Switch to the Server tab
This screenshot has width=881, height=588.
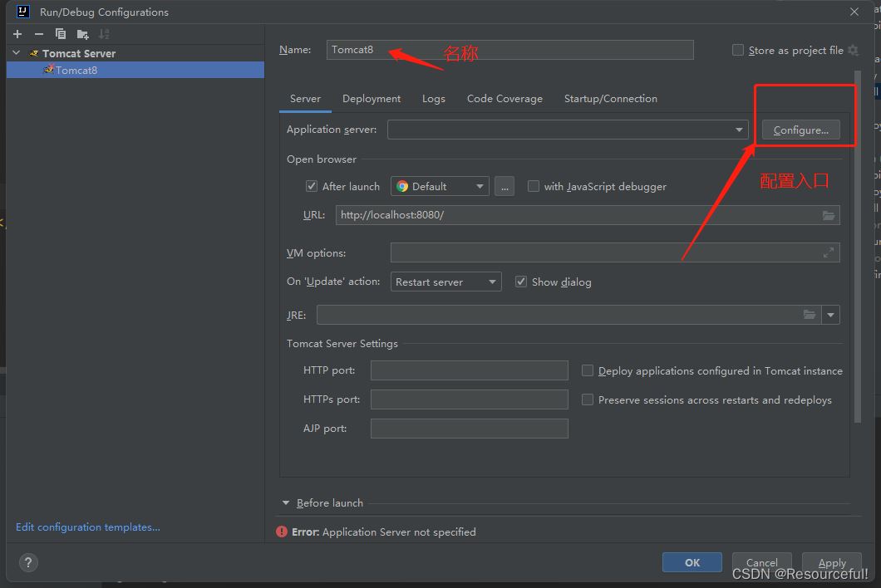305,98
